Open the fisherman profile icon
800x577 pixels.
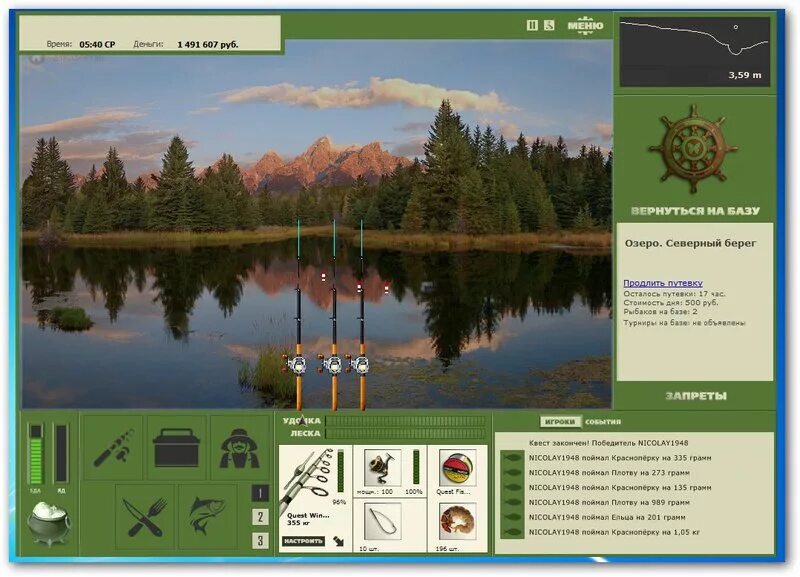tap(240, 448)
